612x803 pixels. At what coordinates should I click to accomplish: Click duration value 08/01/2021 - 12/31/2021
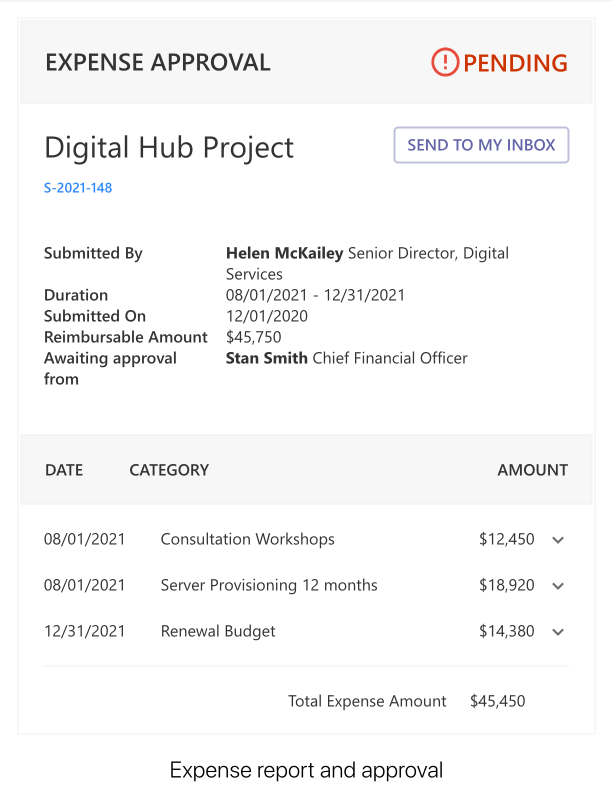[315, 295]
